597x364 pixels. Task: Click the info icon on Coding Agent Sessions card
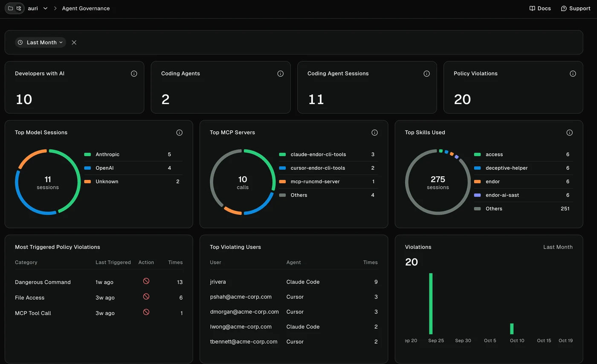click(426, 74)
